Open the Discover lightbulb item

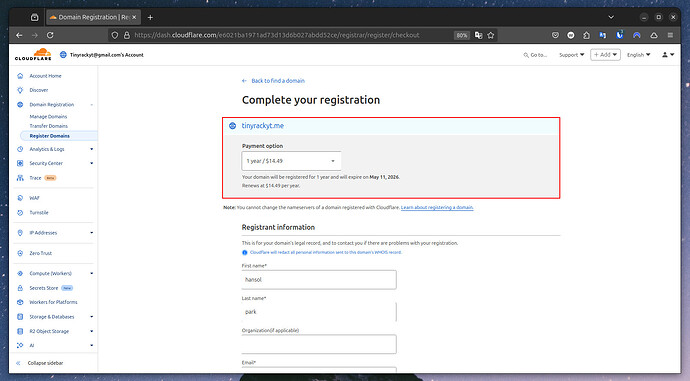pyautogui.click(x=39, y=90)
